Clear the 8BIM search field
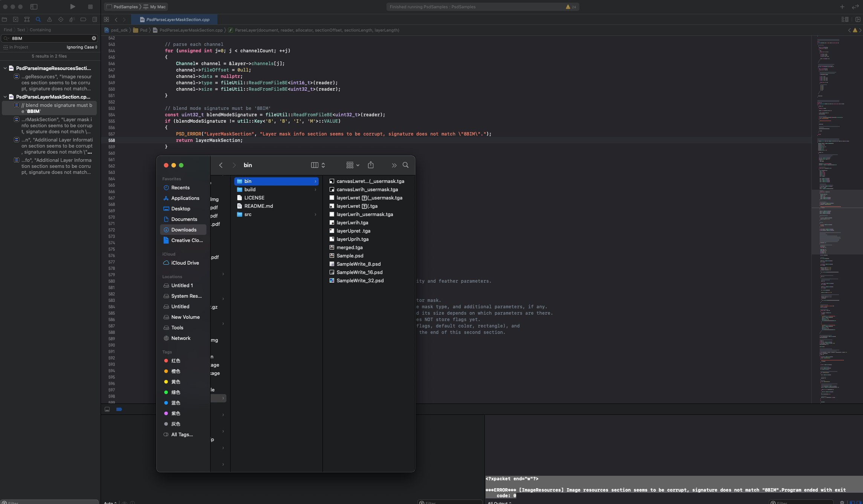 pos(94,38)
